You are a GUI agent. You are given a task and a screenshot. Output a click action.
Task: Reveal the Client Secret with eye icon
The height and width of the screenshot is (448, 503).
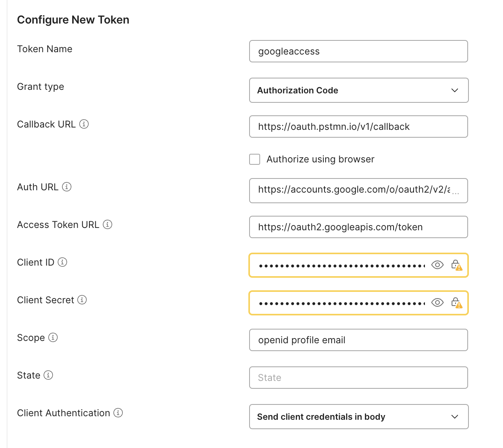point(437,303)
